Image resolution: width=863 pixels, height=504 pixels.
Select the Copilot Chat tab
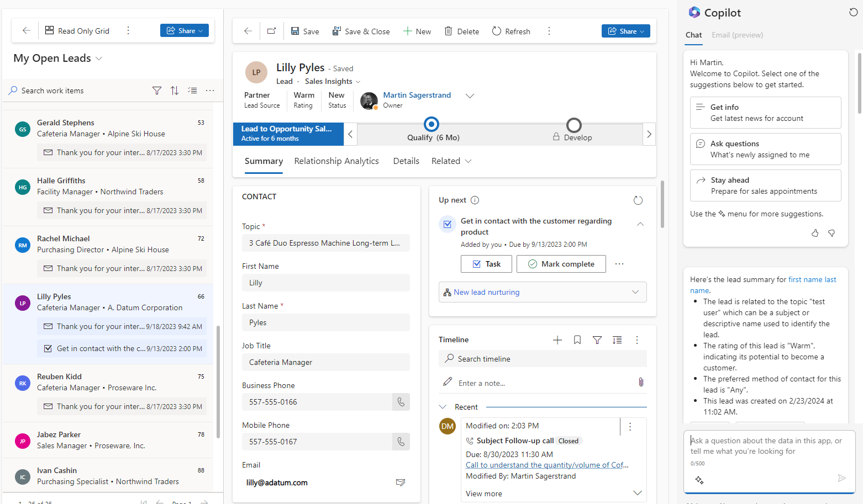(x=693, y=35)
